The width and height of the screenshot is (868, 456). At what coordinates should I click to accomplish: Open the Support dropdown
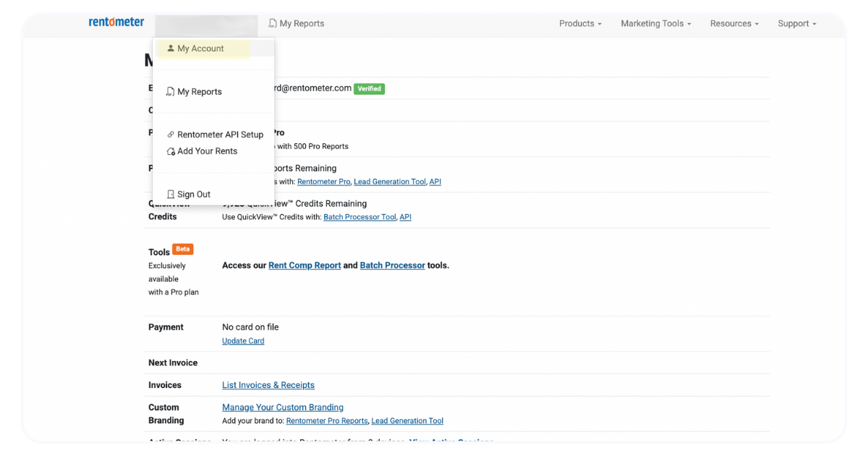click(796, 23)
